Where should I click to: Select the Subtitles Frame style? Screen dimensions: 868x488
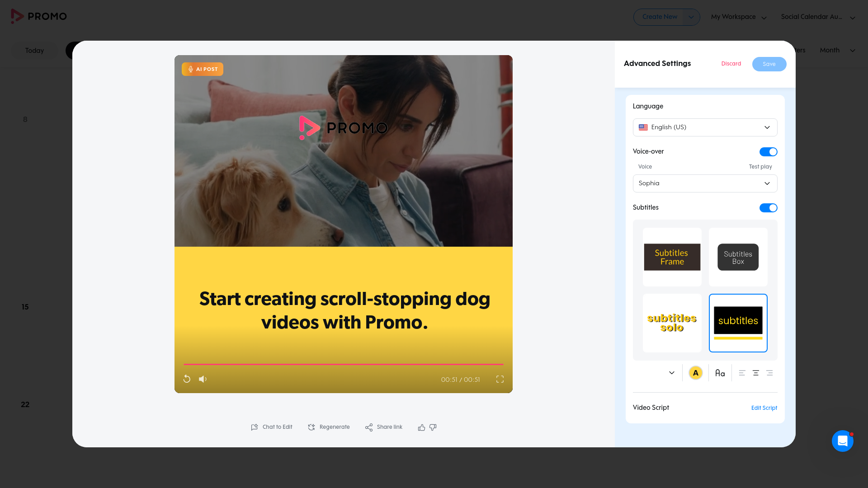[x=672, y=257]
